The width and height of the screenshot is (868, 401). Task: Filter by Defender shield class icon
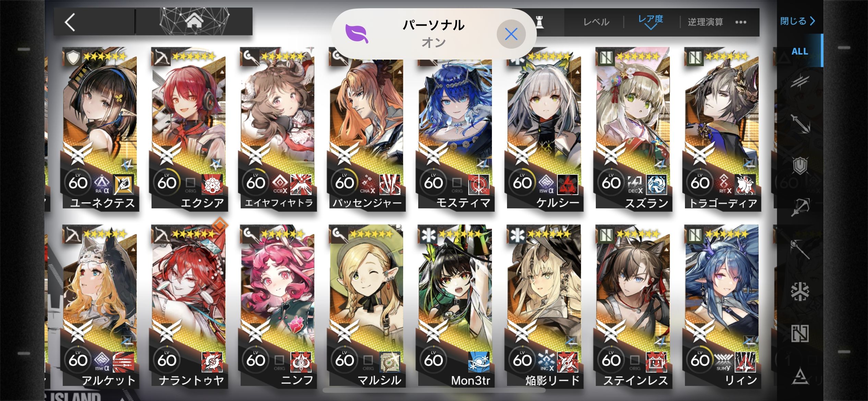800,166
